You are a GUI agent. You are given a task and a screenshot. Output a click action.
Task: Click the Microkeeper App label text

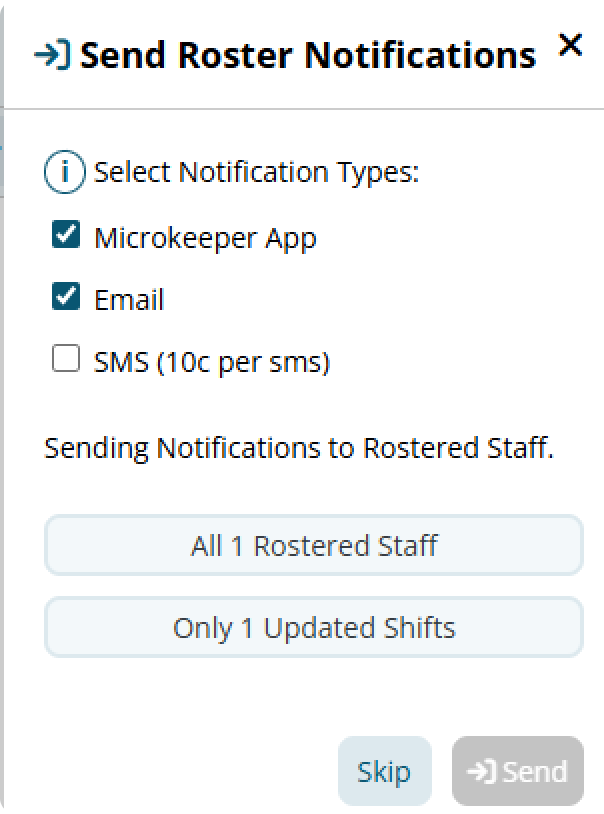[205, 239]
